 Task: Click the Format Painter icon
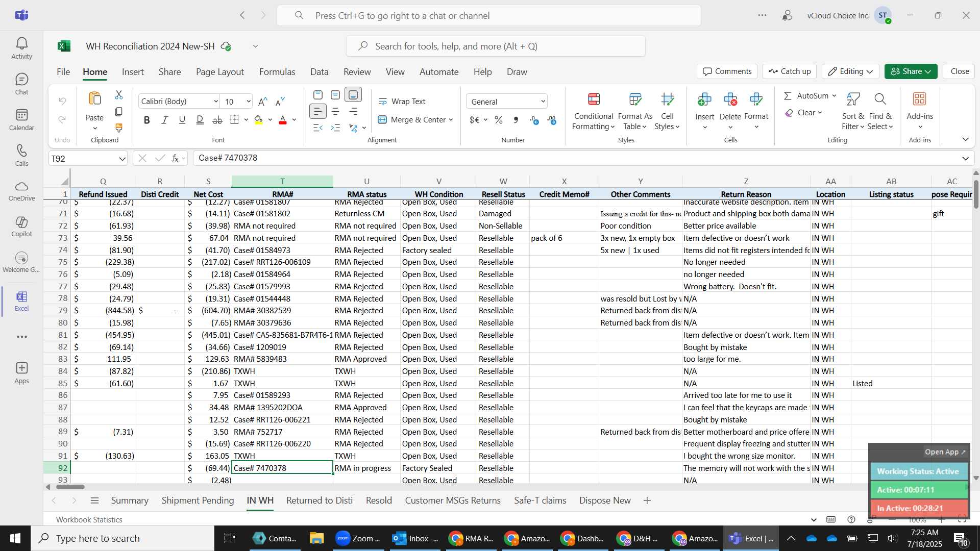[119, 128]
